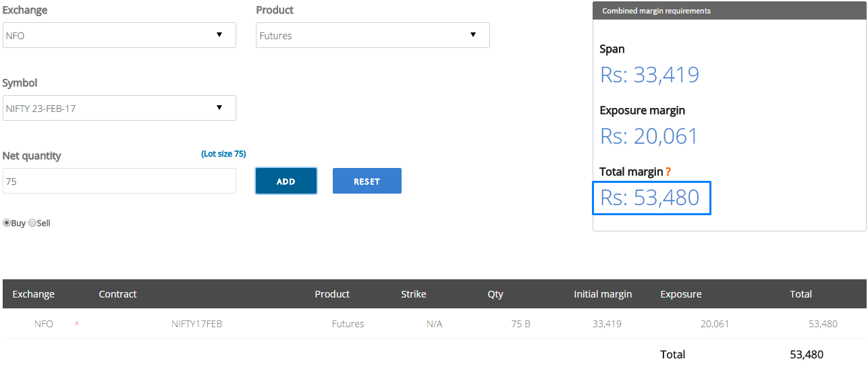Open the Exchange dropdown showing NFO

(119, 35)
